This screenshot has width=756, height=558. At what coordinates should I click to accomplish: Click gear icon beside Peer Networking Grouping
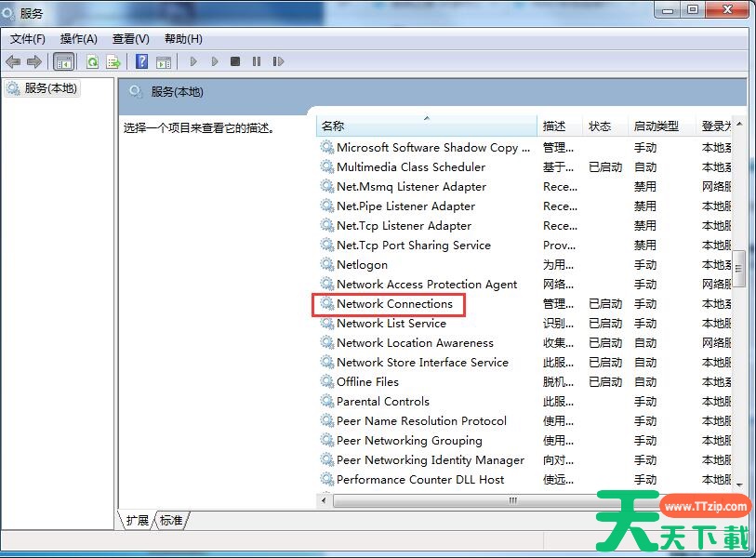click(x=327, y=440)
